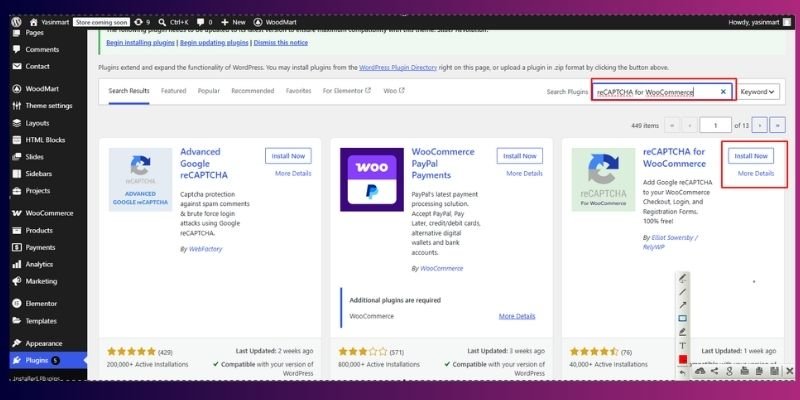Click the Products sidebar icon
Screen dimensions: 800x400
(17, 230)
